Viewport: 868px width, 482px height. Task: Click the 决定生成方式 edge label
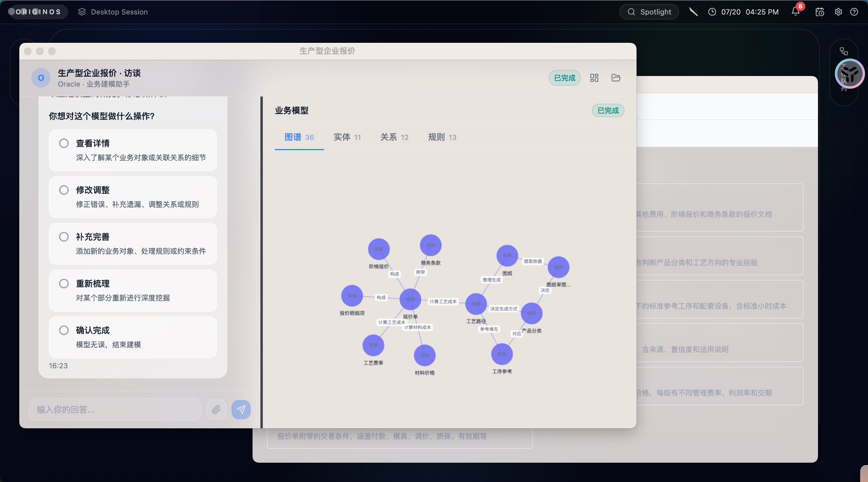point(503,309)
